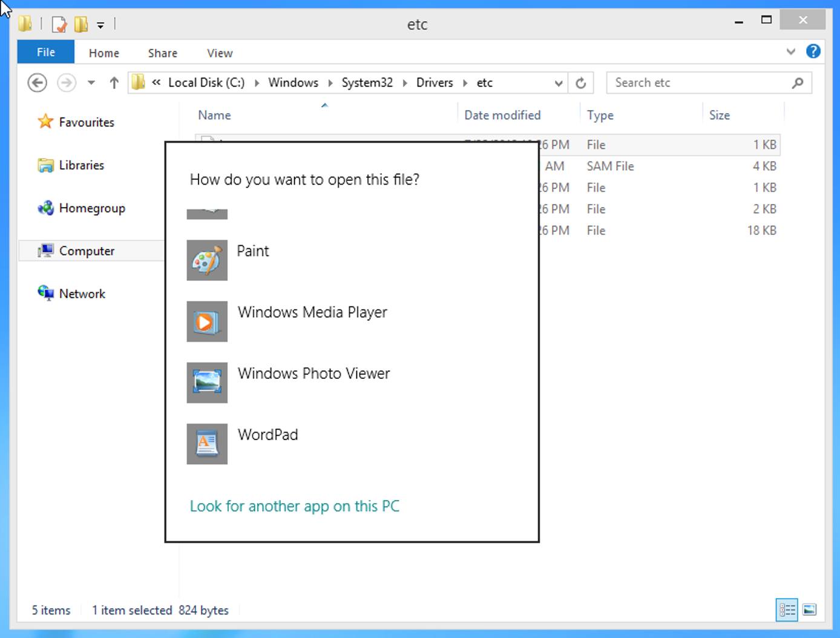Screen dimensions: 840x638
Task: Refresh the etc folder view
Action: [x=581, y=82]
